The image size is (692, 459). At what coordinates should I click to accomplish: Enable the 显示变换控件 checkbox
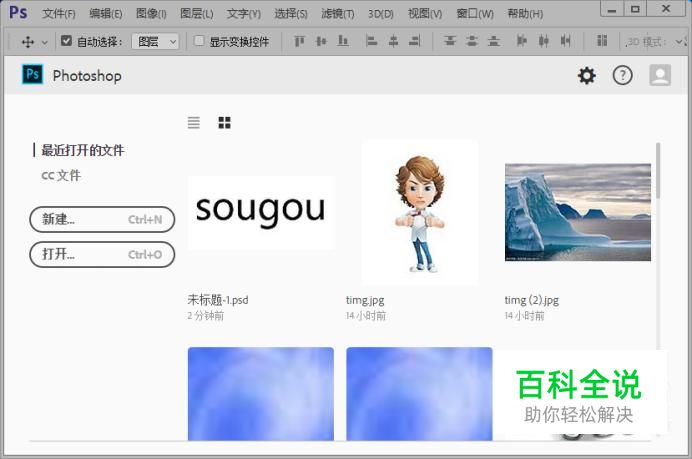click(x=199, y=41)
